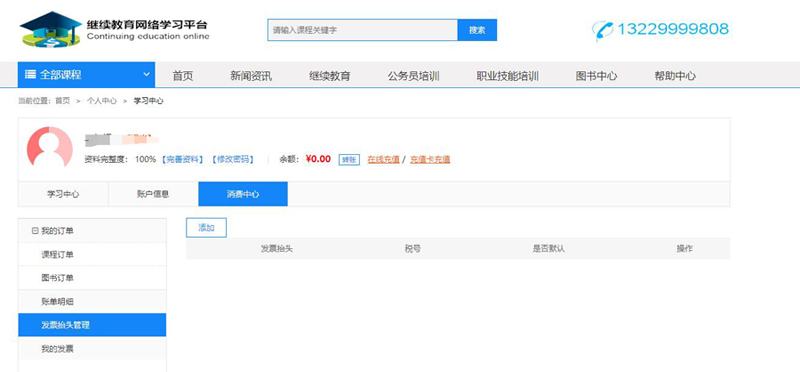Click 个人中心 in the breadcrumb
The image size is (800, 372).
[x=102, y=101]
